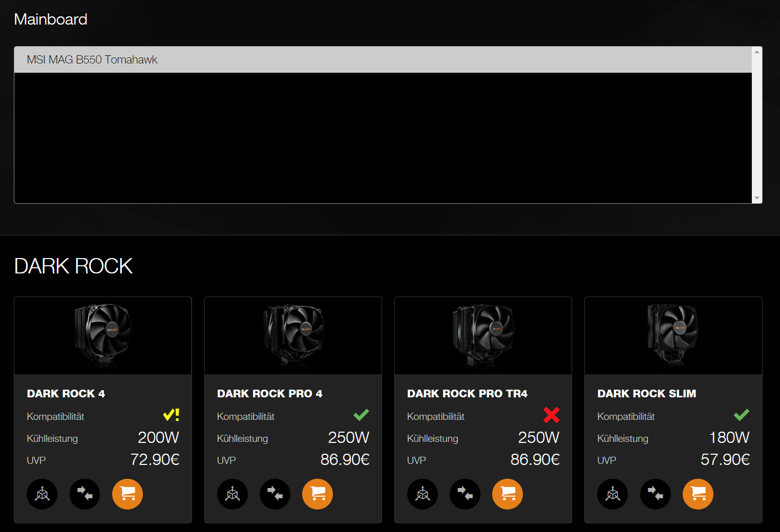Open 3D view for Dark Rock Slim

pyautogui.click(x=613, y=494)
